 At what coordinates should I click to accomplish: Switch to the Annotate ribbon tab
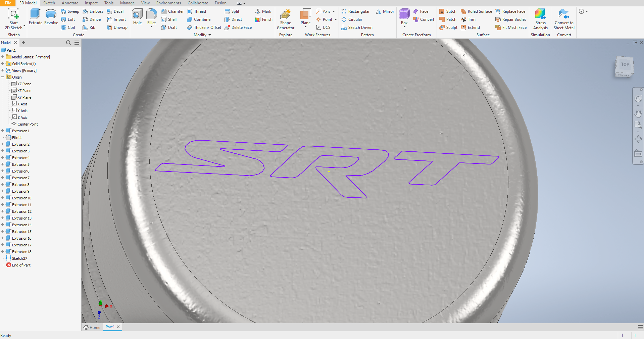tap(70, 3)
